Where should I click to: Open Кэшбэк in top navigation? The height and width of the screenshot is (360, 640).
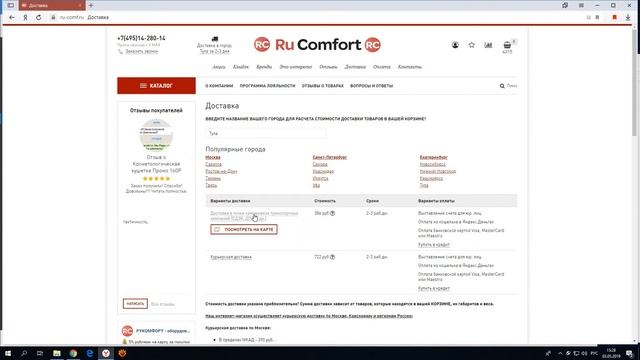(241, 67)
